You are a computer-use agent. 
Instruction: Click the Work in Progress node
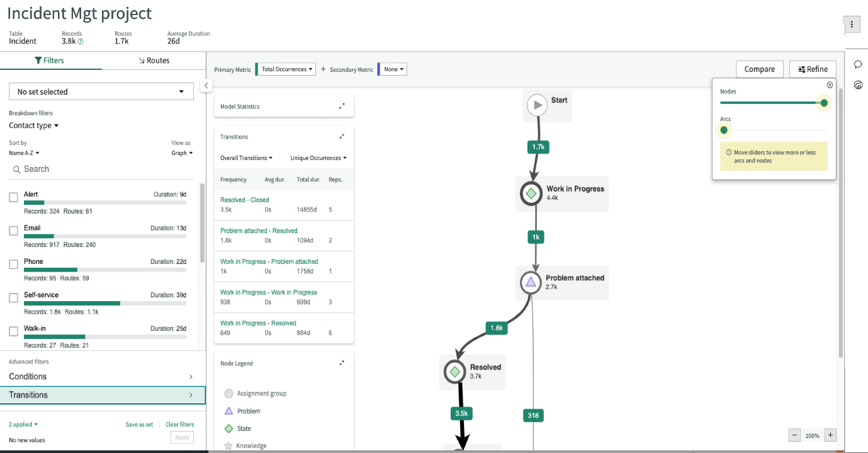(531, 193)
